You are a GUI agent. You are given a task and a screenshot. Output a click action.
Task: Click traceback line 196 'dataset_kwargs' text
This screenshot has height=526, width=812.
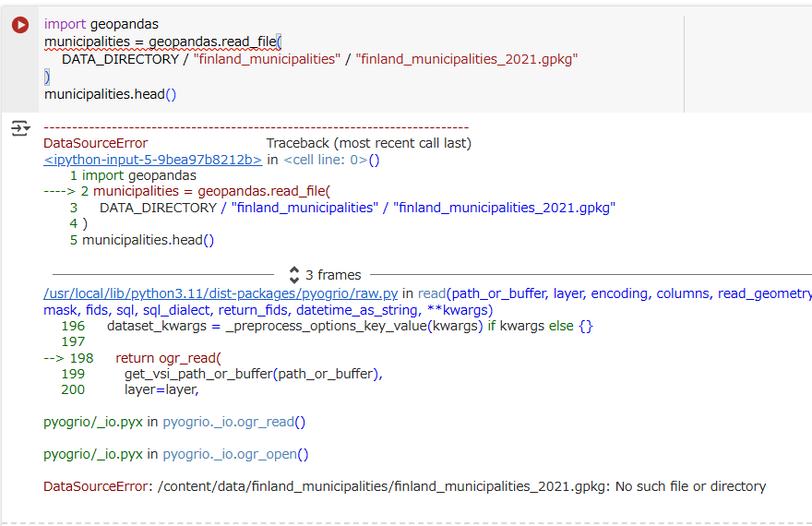[x=157, y=326]
